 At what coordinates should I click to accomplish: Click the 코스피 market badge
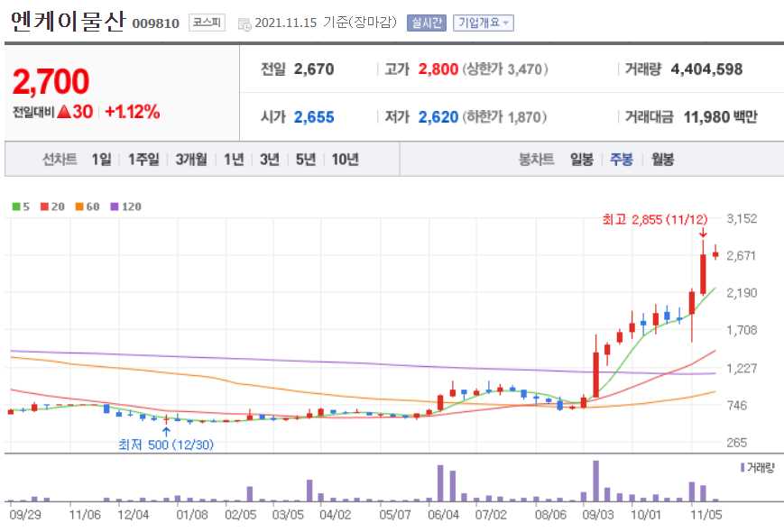[x=207, y=23]
